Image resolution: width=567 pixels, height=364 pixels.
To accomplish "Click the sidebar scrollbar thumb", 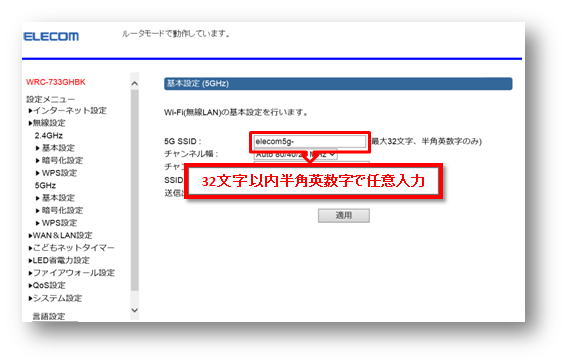I will (x=135, y=190).
